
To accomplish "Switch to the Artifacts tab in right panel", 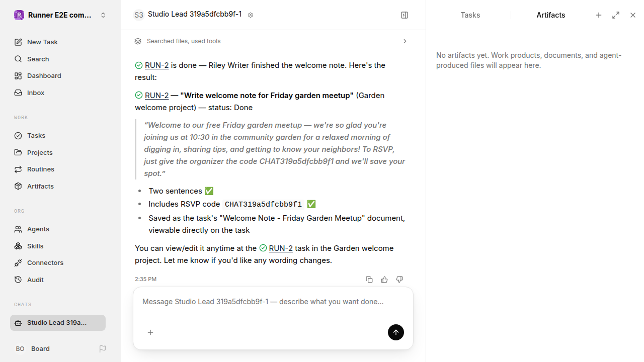I will click(551, 15).
